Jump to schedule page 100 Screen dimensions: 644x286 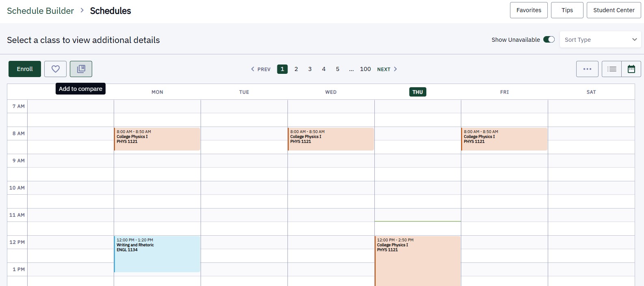tap(365, 69)
